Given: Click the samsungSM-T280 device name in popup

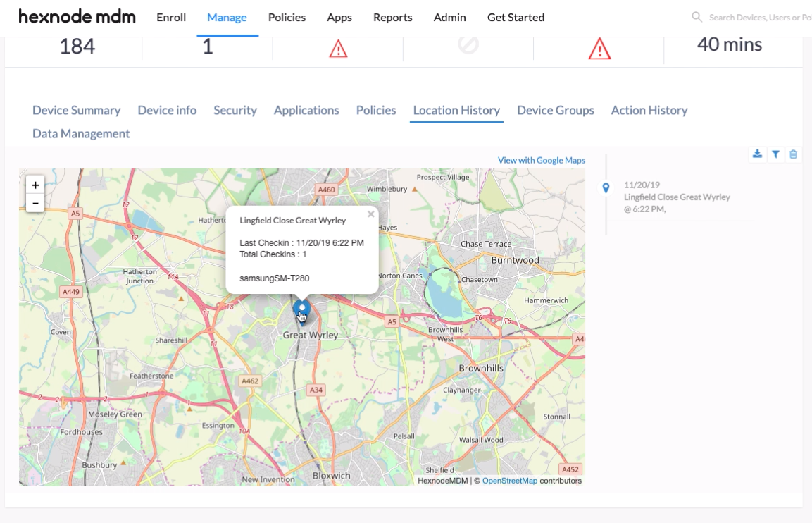Looking at the screenshot, I should (275, 278).
